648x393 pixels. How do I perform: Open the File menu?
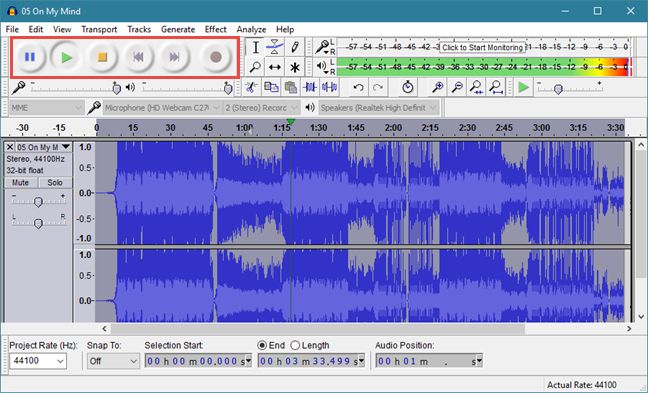tap(12, 29)
